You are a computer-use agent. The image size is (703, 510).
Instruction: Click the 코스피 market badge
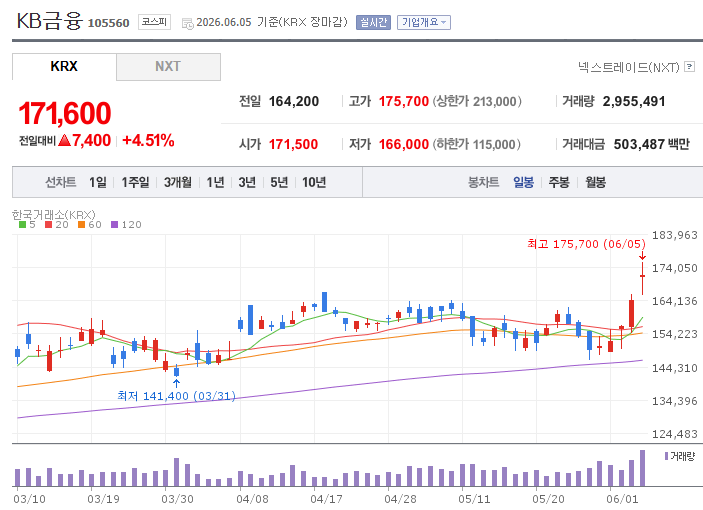point(154,22)
